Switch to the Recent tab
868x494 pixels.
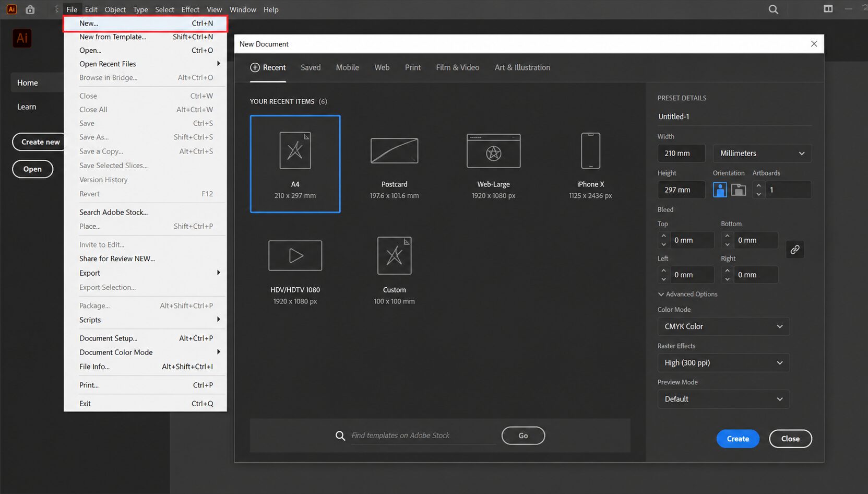pos(268,67)
